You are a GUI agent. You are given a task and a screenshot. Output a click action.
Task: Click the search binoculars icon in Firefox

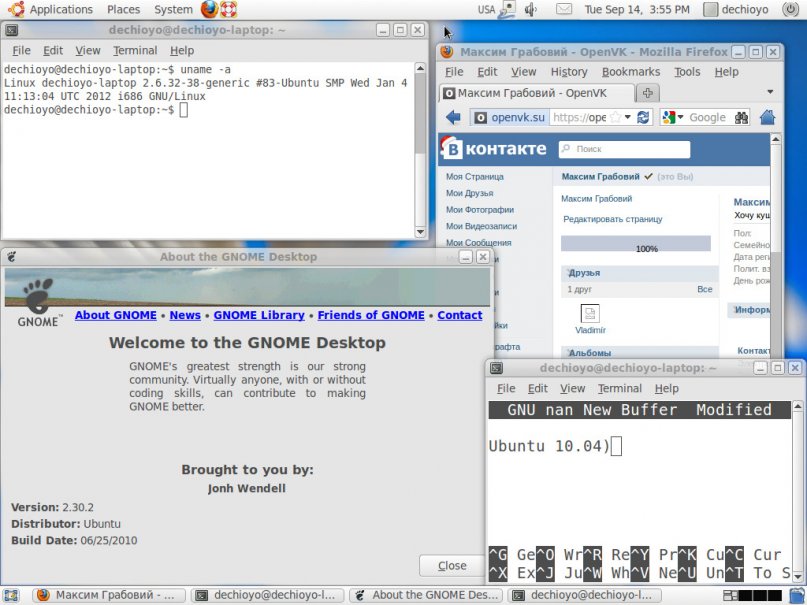point(741,117)
